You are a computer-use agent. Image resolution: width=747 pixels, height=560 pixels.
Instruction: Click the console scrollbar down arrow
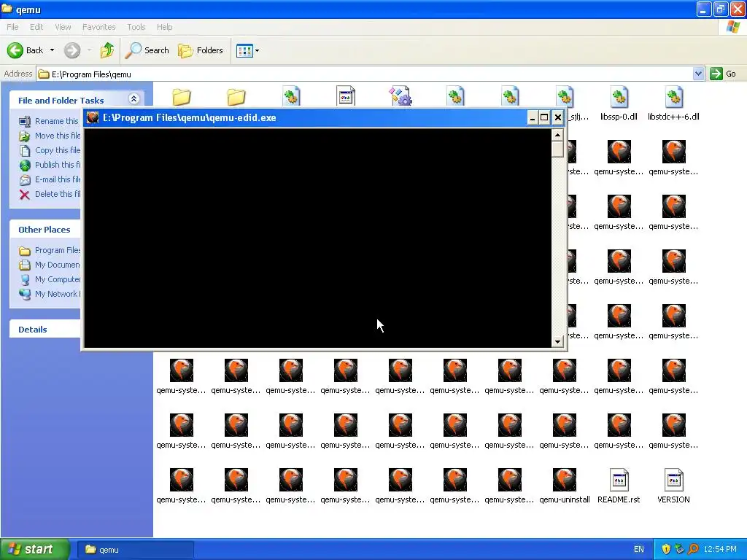[x=557, y=341]
